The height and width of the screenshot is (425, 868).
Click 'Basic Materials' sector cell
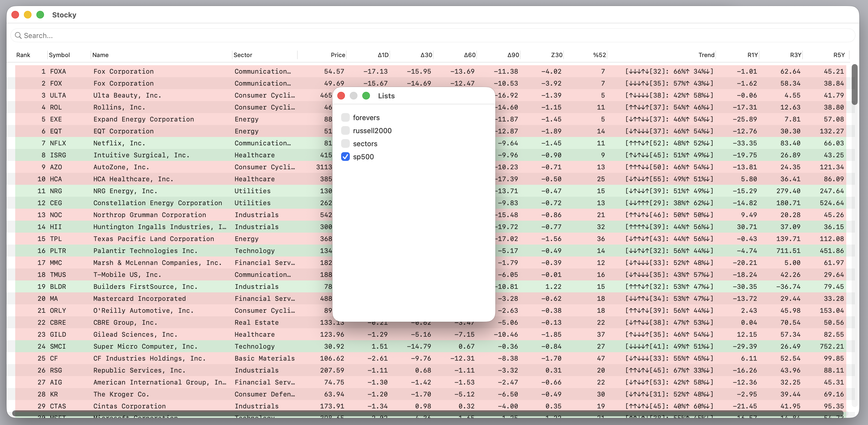[265, 359]
